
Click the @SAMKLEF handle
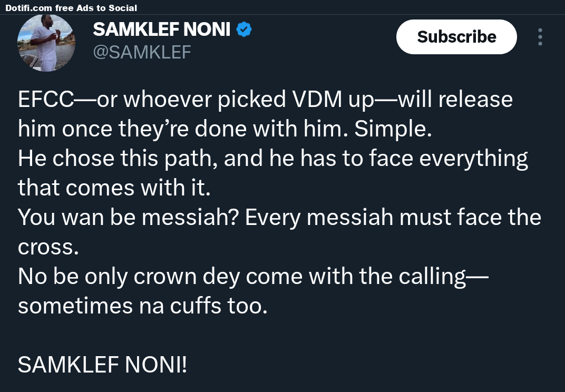[142, 52]
